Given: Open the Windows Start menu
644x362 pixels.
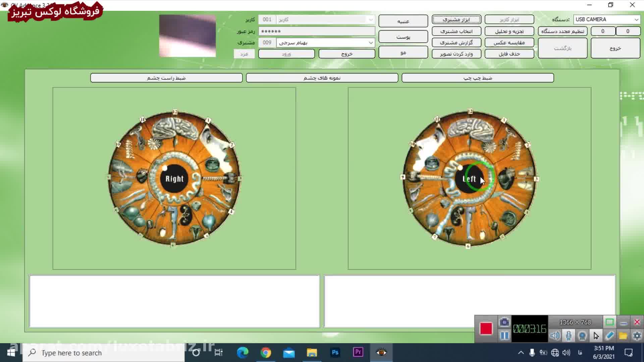Looking at the screenshot, I should pyautogui.click(x=11, y=353).
